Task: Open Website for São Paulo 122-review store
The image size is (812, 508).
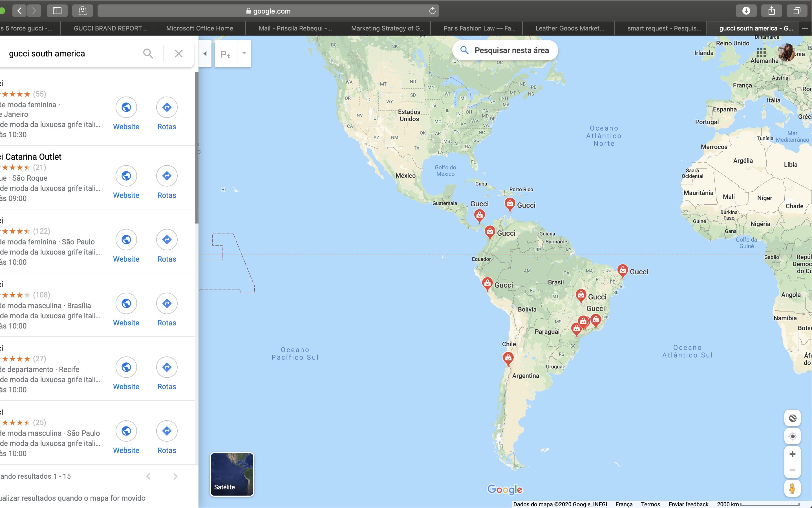Action: [x=126, y=240]
